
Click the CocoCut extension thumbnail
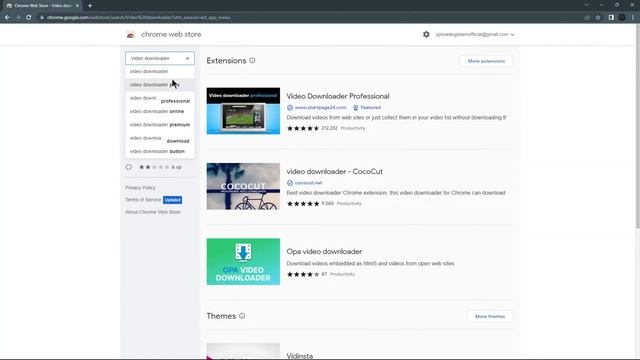click(x=243, y=186)
